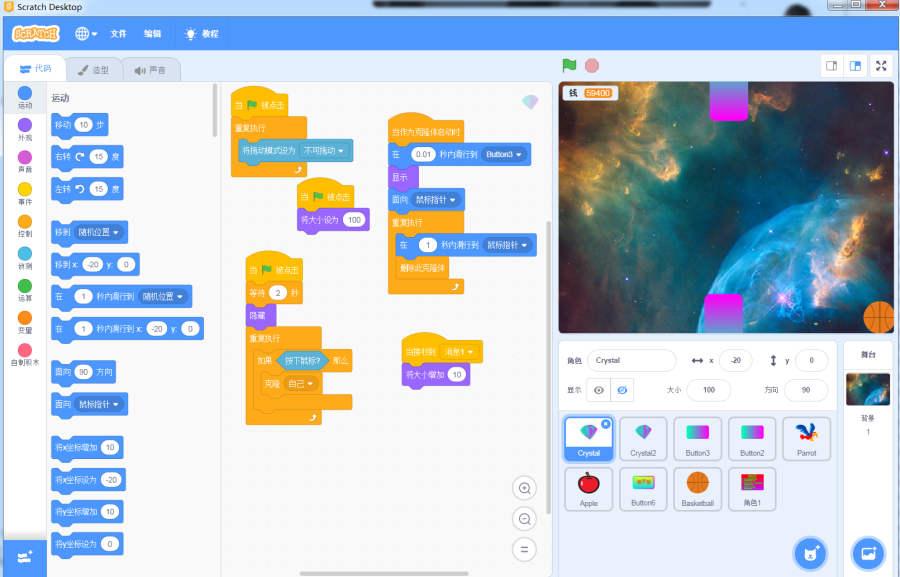The width and height of the screenshot is (900, 577).
Task: Open the language globe dropdown
Action: click(x=86, y=34)
